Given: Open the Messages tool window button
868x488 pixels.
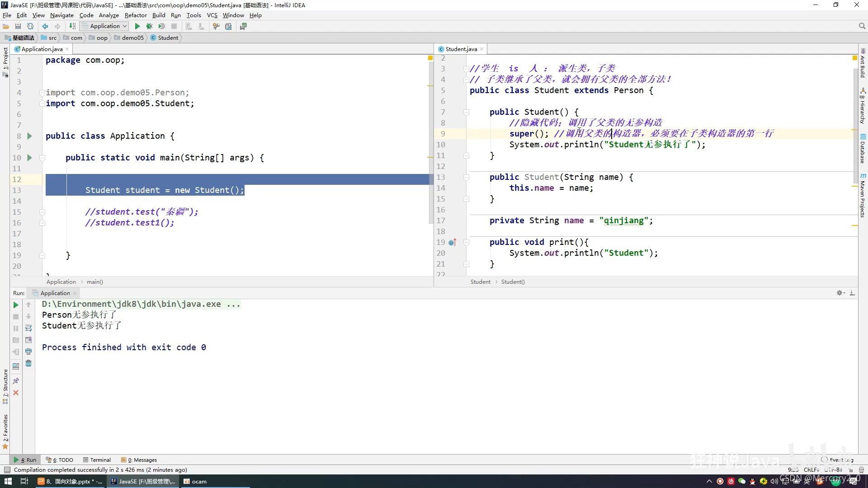Looking at the screenshot, I should pyautogui.click(x=139, y=460).
